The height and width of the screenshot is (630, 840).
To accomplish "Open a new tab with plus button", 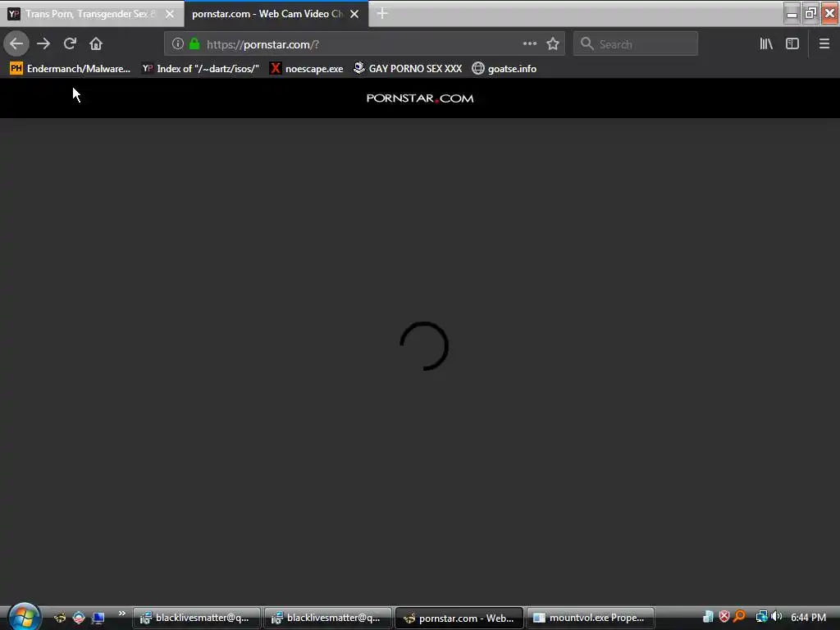I will 382,13.
